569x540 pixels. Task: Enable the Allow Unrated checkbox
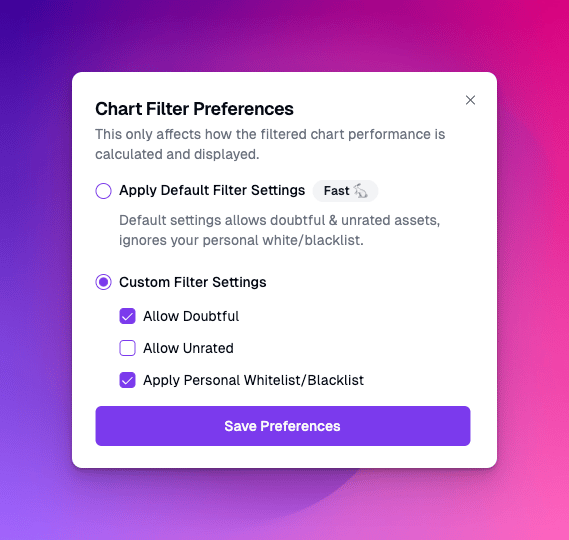[127, 348]
